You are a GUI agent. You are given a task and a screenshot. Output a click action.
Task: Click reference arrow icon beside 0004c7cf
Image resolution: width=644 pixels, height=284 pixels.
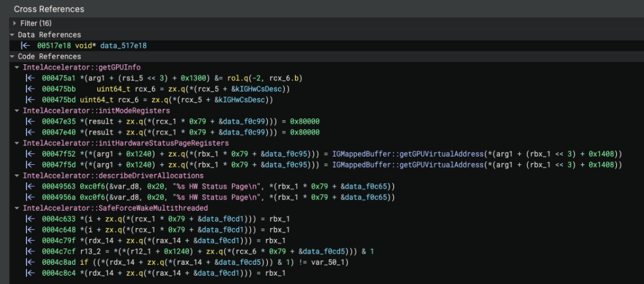coord(29,251)
